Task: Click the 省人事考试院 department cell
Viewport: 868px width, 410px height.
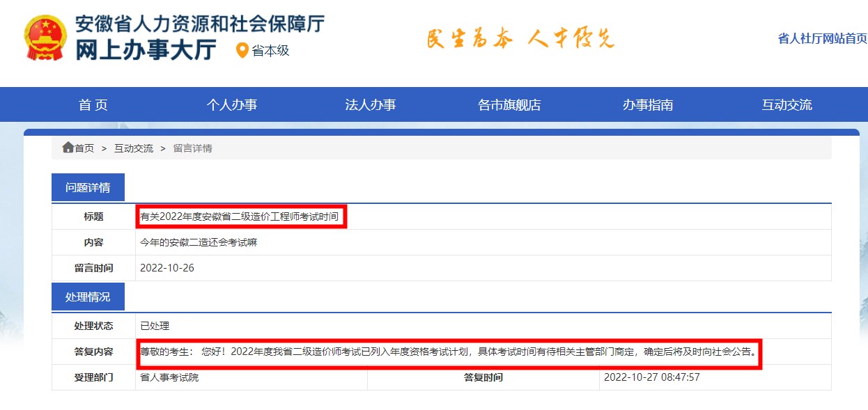Action: (169, 379)
